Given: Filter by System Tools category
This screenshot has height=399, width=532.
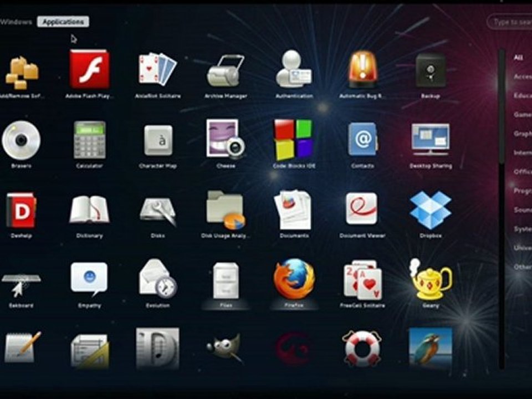Looking at the screenshot, I should tap(523, 229).
